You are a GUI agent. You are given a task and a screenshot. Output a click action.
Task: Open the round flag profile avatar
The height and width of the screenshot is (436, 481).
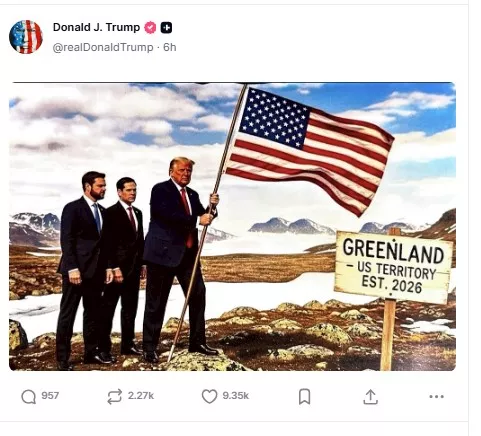tap(26, 37)
